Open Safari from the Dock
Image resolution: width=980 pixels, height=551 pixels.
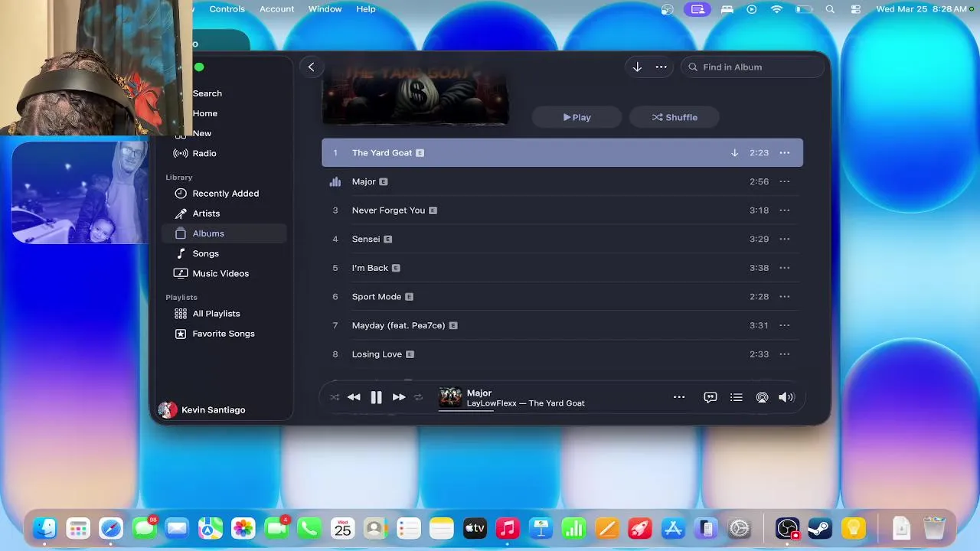[111, 528]
